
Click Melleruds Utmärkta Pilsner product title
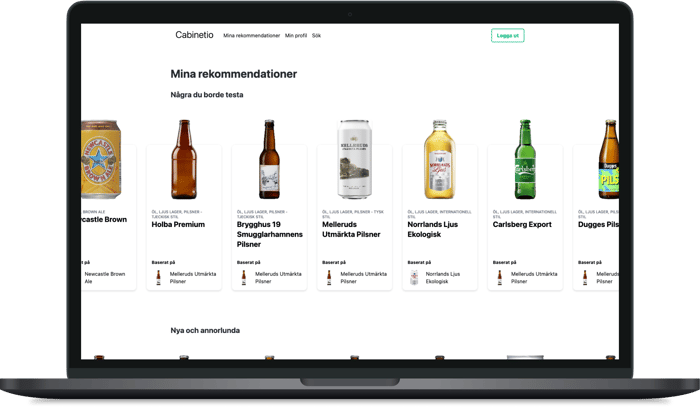[x=351, y=229]
